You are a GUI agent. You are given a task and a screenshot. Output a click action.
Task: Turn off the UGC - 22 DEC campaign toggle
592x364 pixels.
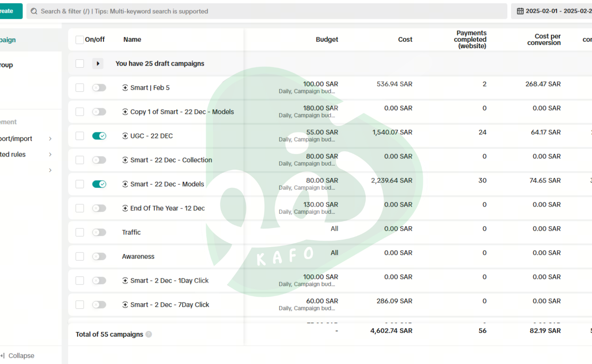pyautogui.click(x=99, y=136)
